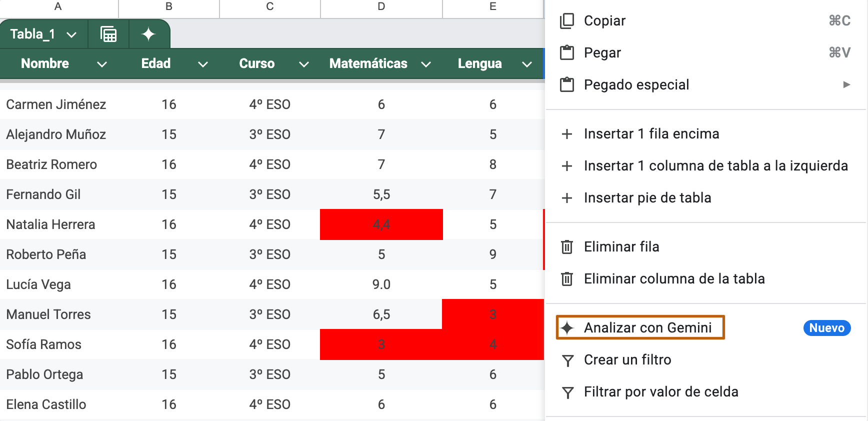Click the clipboard icon next to Pegar
Image resolution: width=868 pixels, height=421 pixels.
point(567,52)
